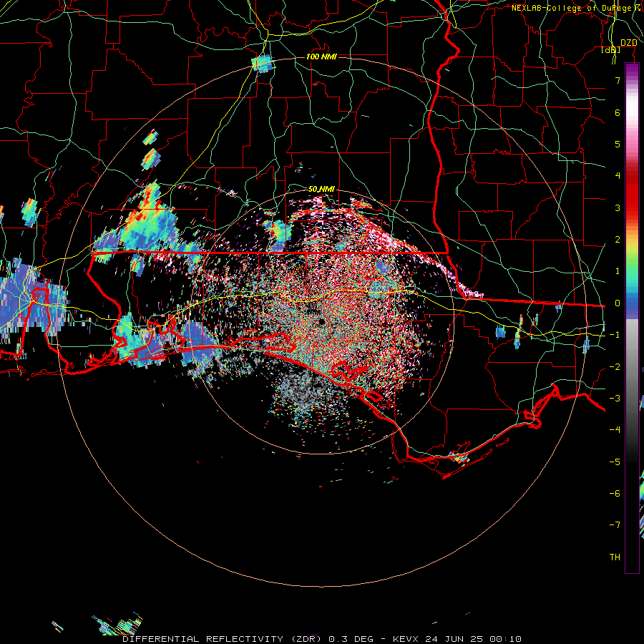Click the "KEVX 24 JUN 25 00:10" timestamp
The width and height of the screenshot is (644, 644).
[457, 639]
